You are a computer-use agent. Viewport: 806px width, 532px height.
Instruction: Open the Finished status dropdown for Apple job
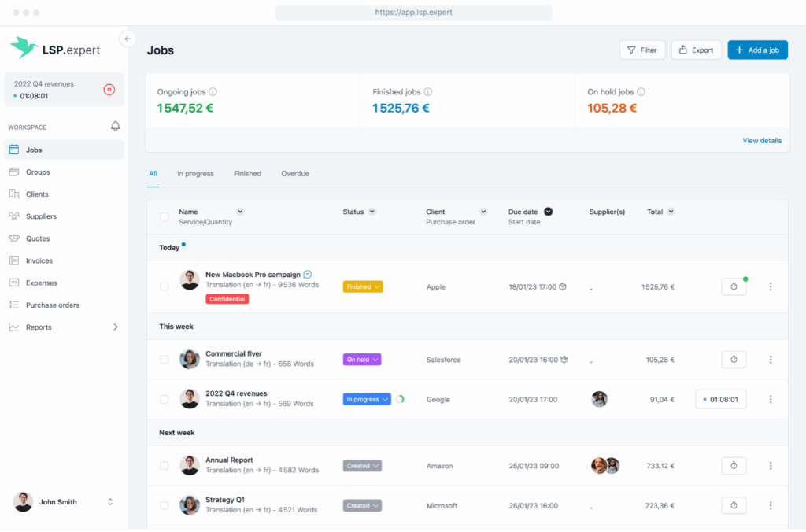click(x=363, y=287)
